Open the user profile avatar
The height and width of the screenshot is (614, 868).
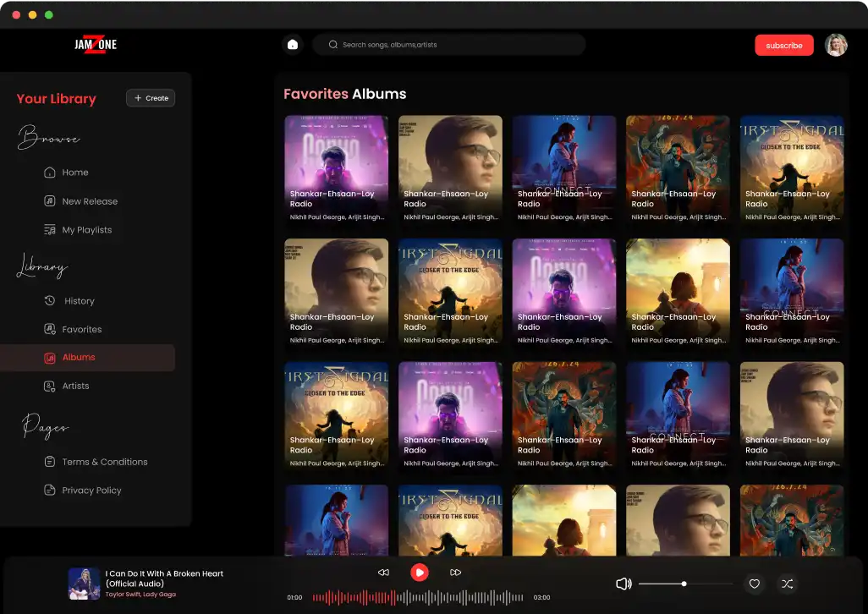point(836,46)
